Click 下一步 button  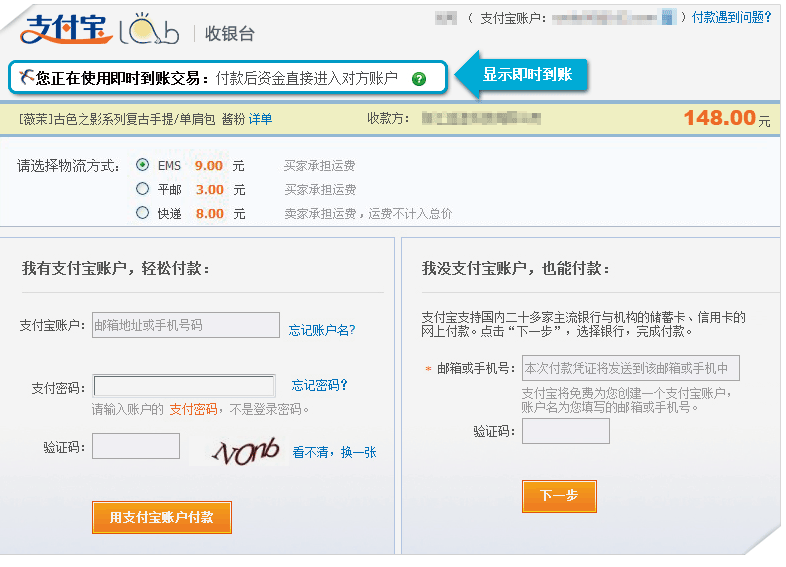pos(559,496)
